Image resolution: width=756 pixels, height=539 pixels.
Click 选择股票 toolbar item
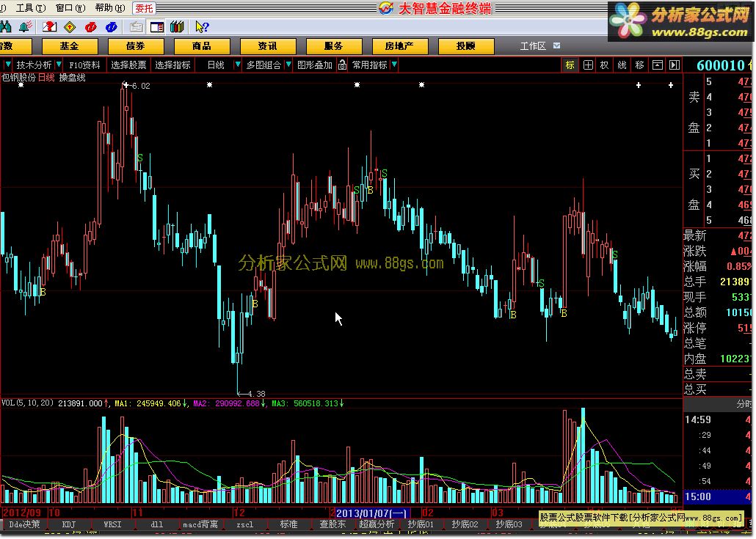(x=128, y=65)
